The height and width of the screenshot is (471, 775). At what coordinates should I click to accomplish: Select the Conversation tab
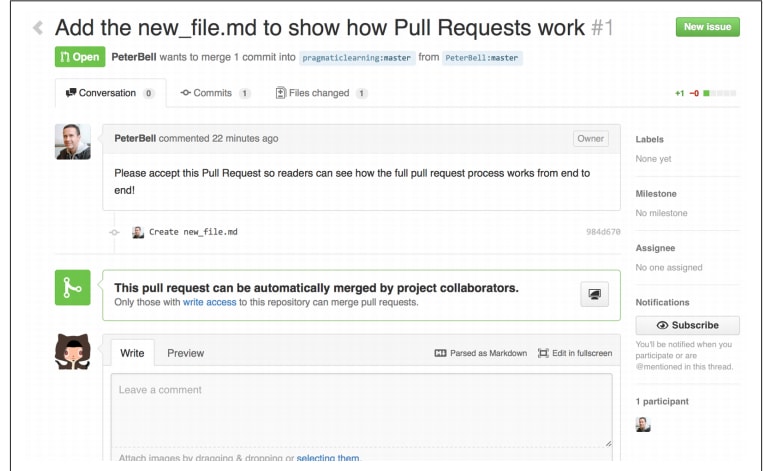(110, 93)
